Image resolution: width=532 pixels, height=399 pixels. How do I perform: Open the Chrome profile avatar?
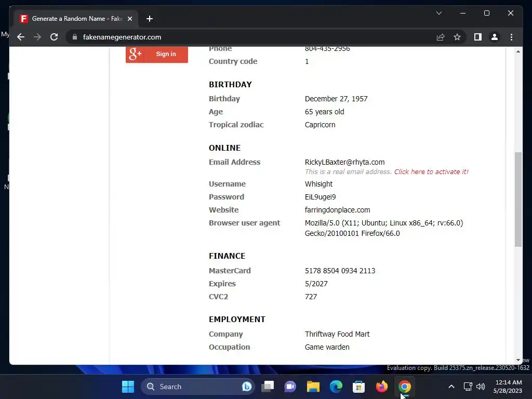(x=495, y=37)
